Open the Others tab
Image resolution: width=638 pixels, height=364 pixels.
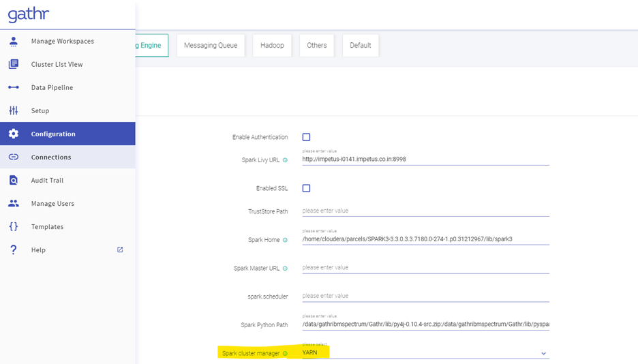tap(317, 45)
